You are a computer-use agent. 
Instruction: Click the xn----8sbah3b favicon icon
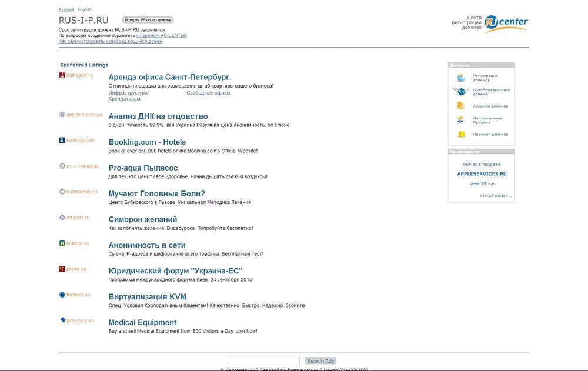62,166
